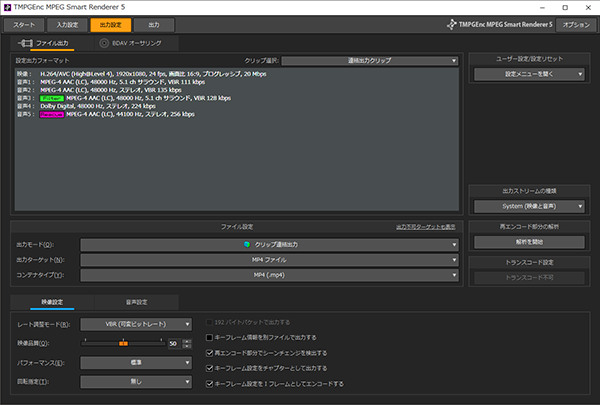Click the TMPGEnc app icon in title bar
This screenshot has height=405, width=600.
pyautogui.click(x=7, y=7)
